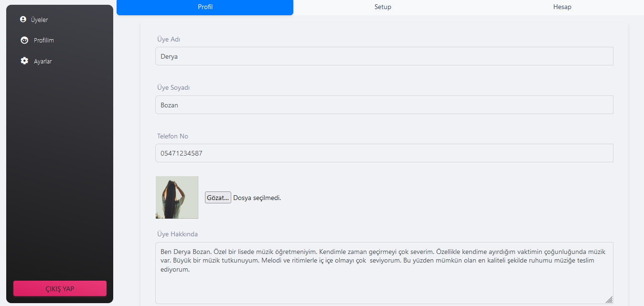The height and width of the screenshot is (306, 644).
Task: Select Ayarlar in the sidebar
Action: click(43, 61)
